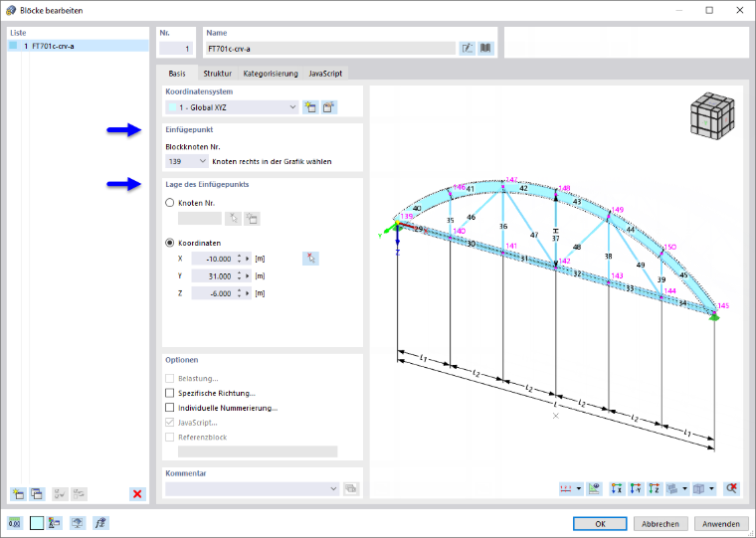Open wireframe cube render dropdown arrow
The height and width of the screenshot is (538, 756).
click(711, 489)
